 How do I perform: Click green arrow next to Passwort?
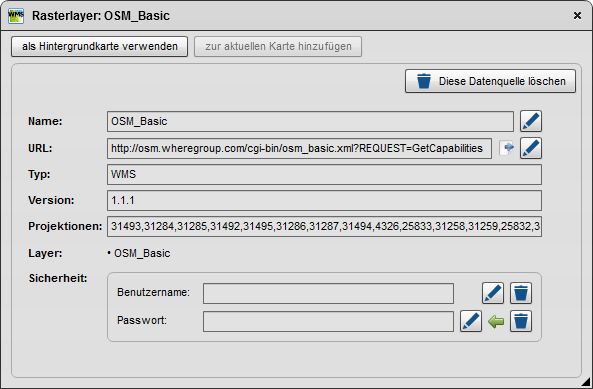(x=496, y=322)
